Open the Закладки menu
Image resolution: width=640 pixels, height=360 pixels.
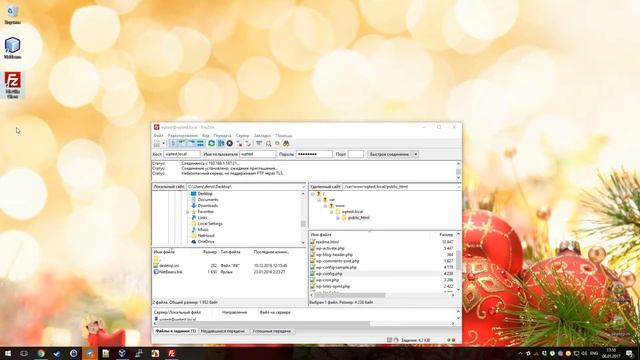(x=262, y=136)
